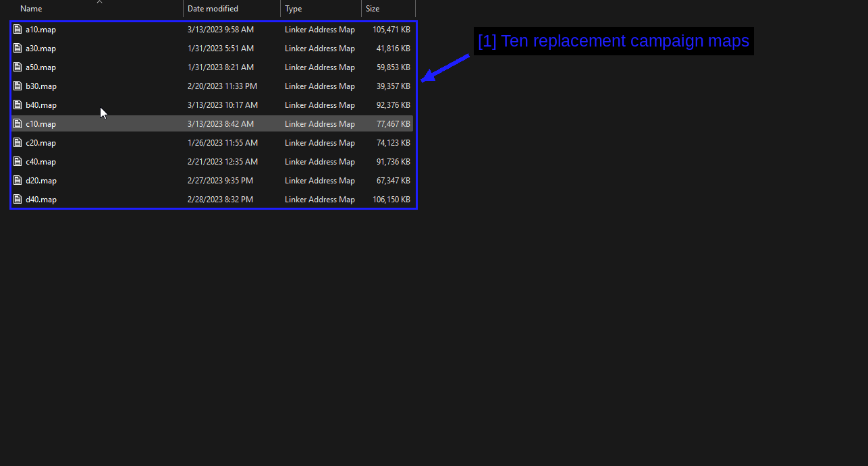This screenshot has width=868, height=466.
Task: Click the file icon next to c40.map
Action: pos(18,162)
